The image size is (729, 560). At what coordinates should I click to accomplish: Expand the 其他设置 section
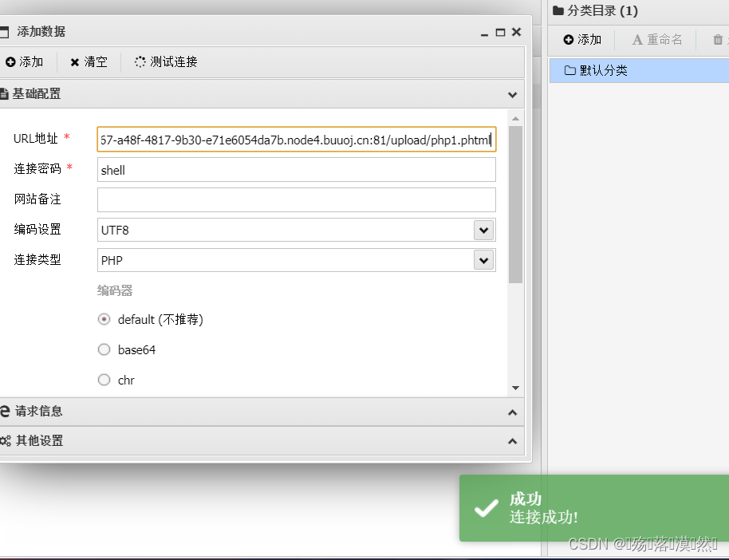pos(512,441)
